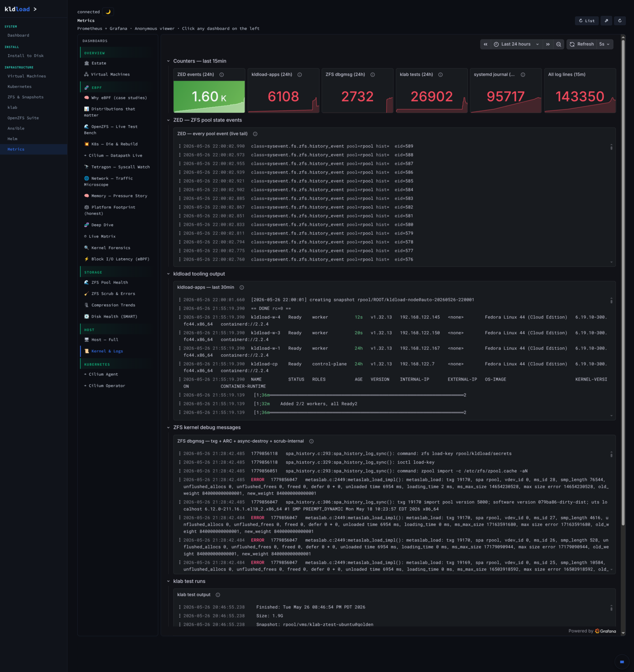
Task: Click the blue chat widget icon
Action: click(x=622, y=662)
